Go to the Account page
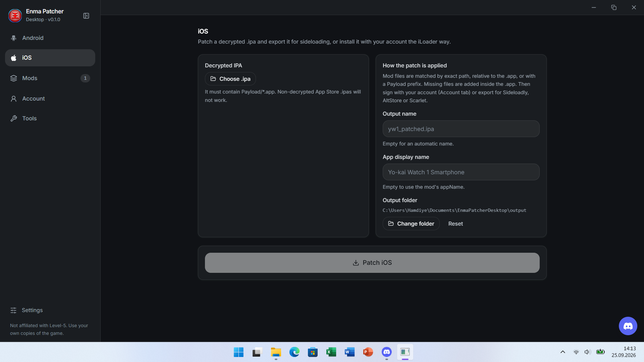644x362 pixels. 50,99
